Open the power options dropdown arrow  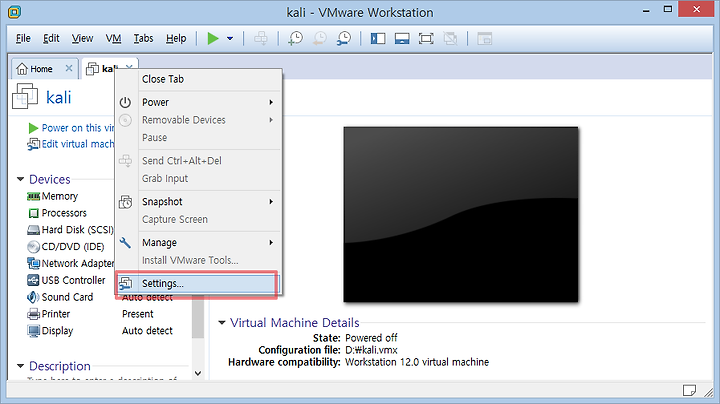pos(230,39)
